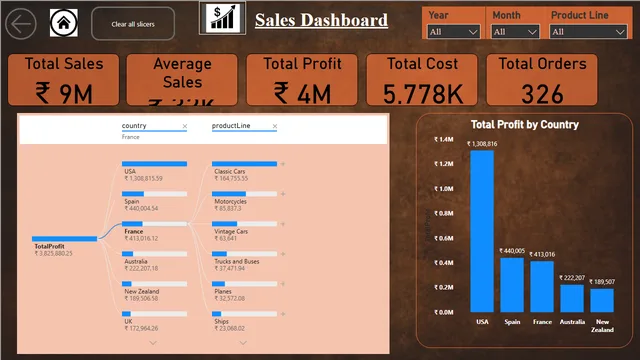The image size is (640, 360).
Task: Select the Australia node in decomposition tree
Action: (x=154, y=261)
